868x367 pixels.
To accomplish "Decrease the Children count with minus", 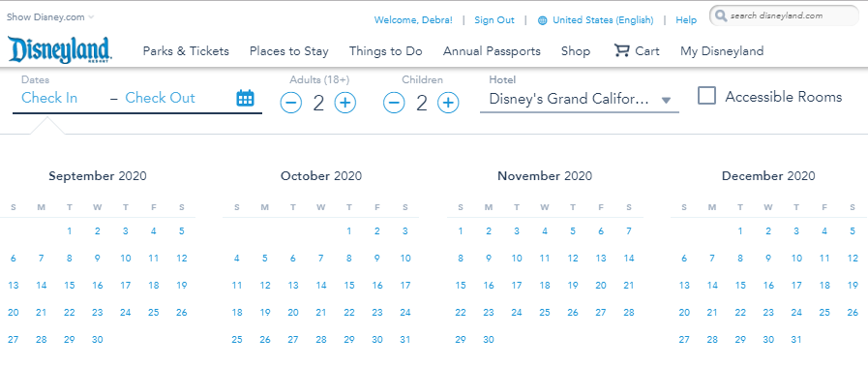I will [x=394, y=103].
